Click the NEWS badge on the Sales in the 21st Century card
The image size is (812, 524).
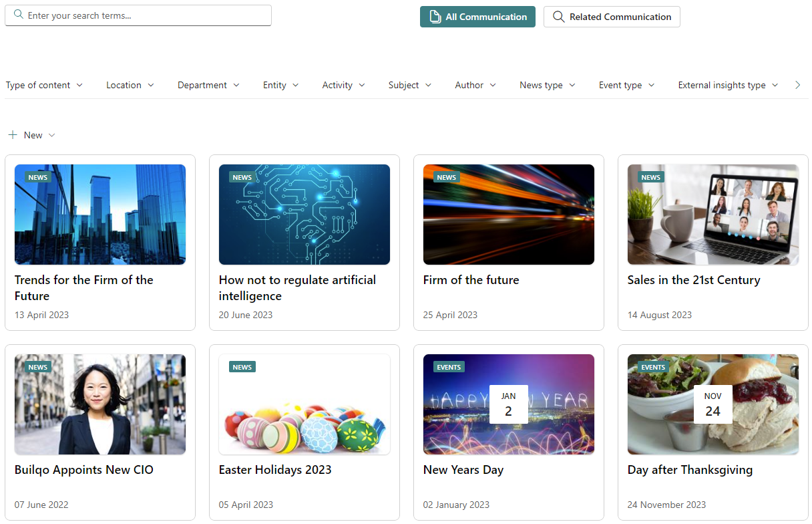click(651, 177)
